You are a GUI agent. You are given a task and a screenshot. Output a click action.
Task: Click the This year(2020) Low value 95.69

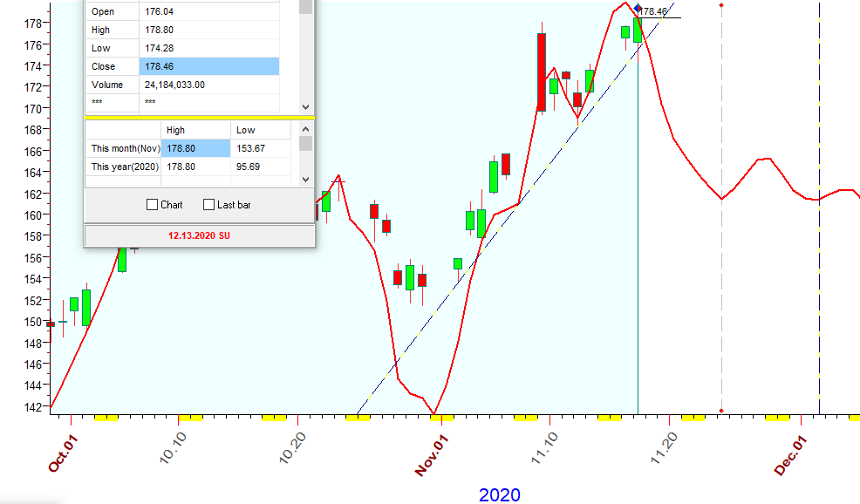tap(263, 167)
